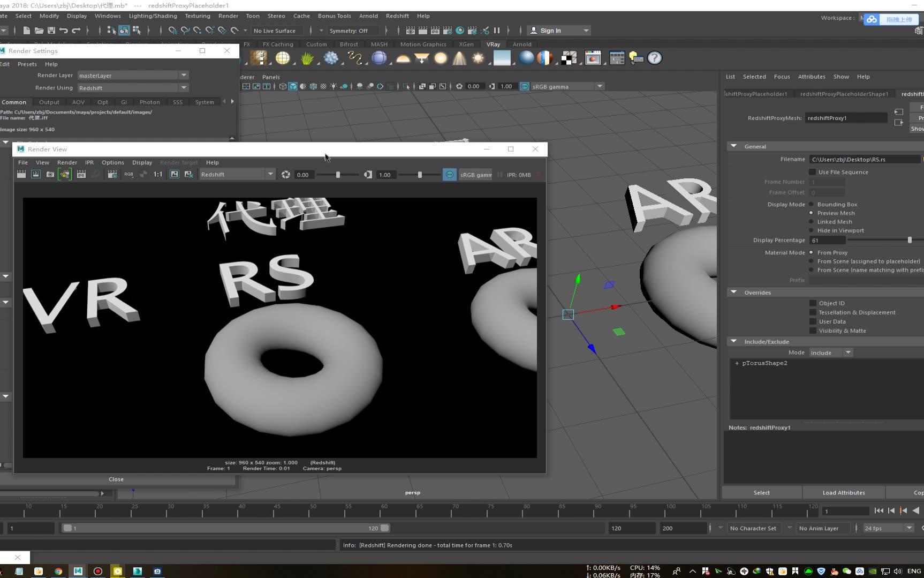Click the pause IPR icon in the main toolbar
Screen dimensions: 924x578
(x=497, y=31)
